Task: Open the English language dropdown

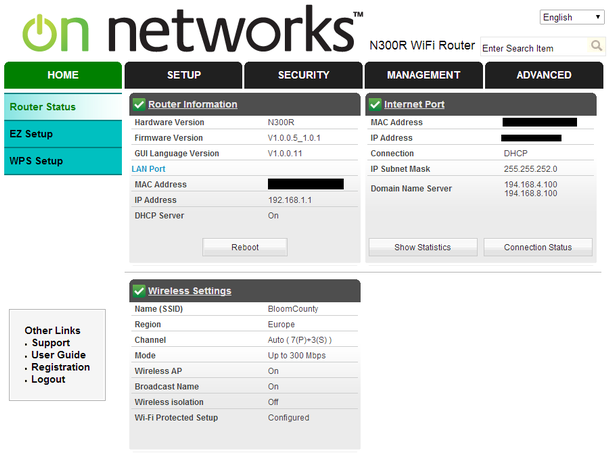Action: click(x=572, y=18)
